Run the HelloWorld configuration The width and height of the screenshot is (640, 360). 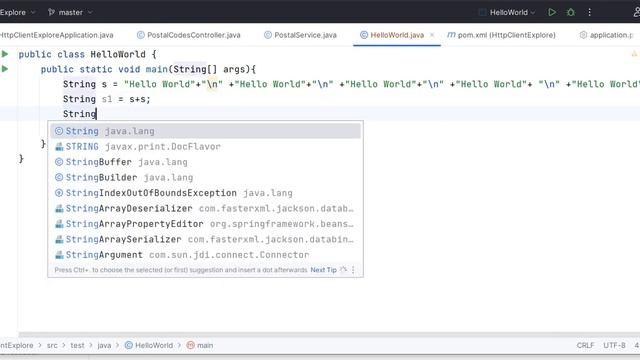[552, 12]
